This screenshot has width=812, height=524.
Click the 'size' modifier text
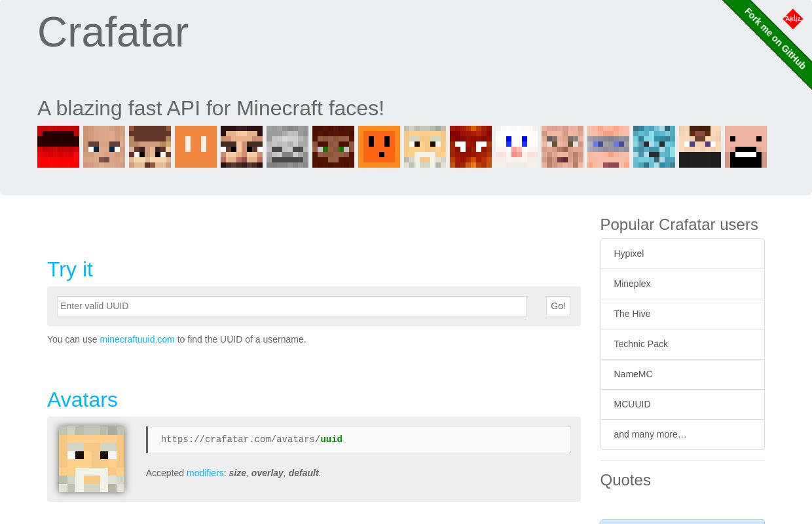click(x=238, y=473)
